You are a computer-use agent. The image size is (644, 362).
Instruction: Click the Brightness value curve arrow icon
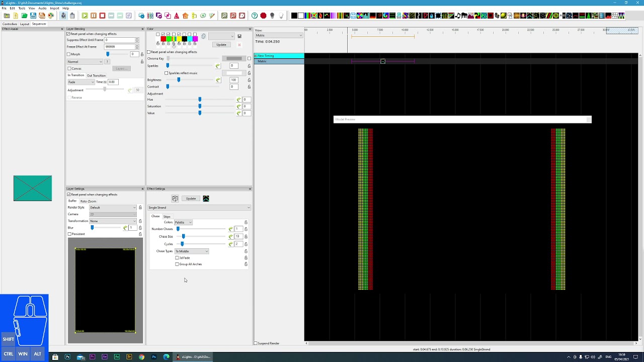pos(218,80)
